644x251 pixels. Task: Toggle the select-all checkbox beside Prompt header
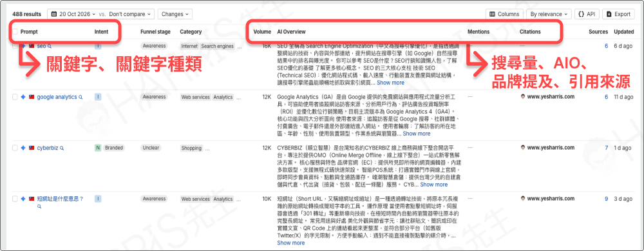coord(15,32)
